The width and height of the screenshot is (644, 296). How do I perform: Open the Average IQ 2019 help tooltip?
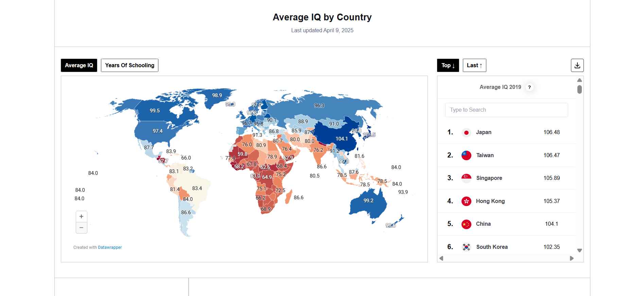tap(529, 87)
